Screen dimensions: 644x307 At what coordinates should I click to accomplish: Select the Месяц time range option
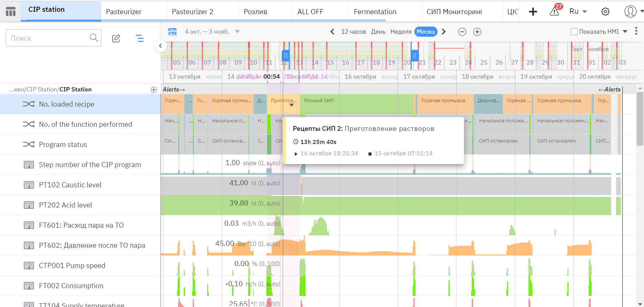425,32
